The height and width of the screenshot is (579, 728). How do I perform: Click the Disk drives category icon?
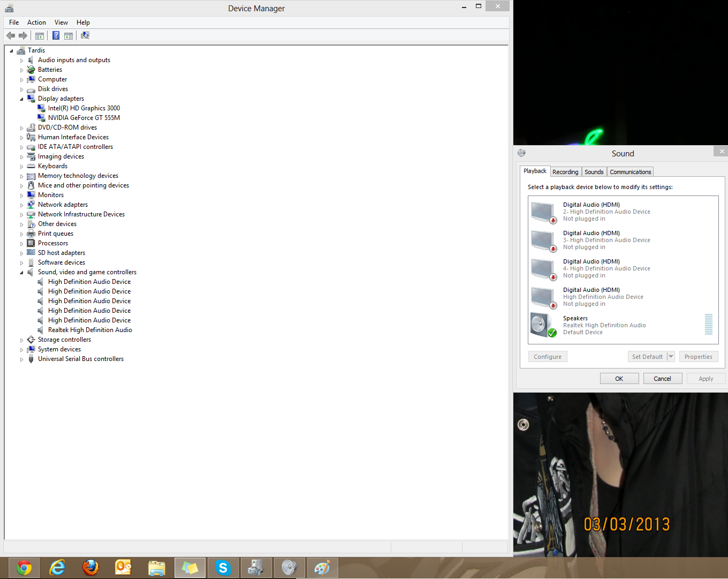[x=31, y=89]
